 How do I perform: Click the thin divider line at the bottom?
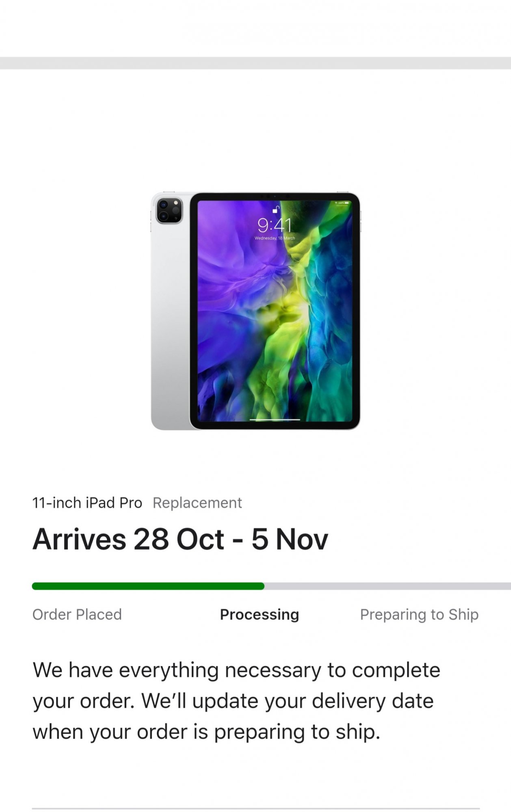[x=256, y=809]
